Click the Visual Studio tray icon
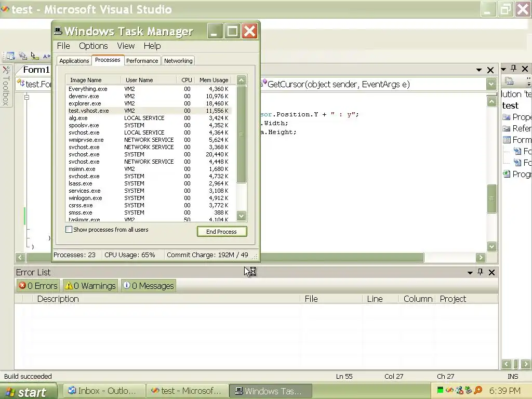The height and width of the screenshot is (399, 532). coord(449,390)
